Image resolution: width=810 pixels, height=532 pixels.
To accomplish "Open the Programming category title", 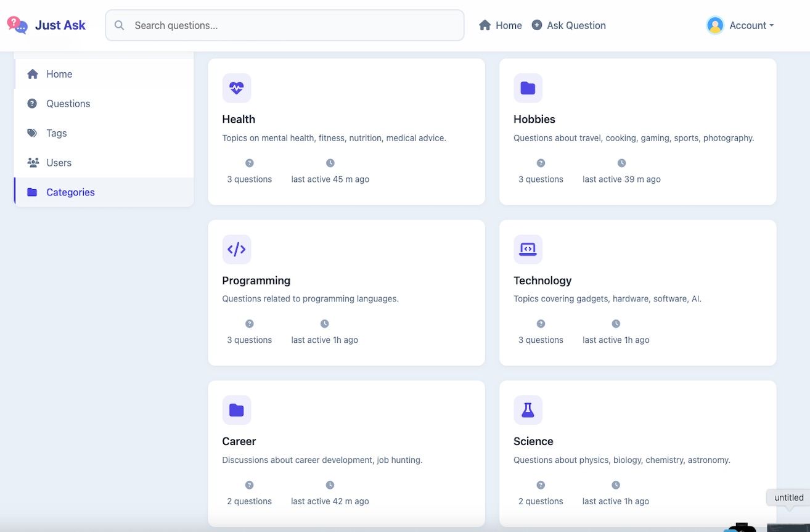I will coord(256,280).
